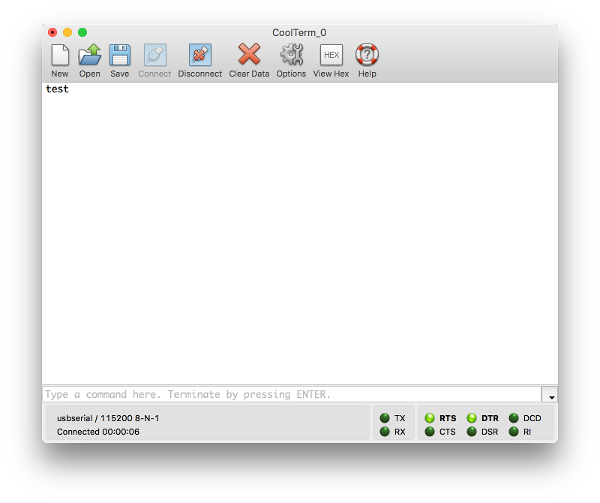Click the RI status LED
The height and width of the screenshot is (503, 600).
tap(514, 431)
